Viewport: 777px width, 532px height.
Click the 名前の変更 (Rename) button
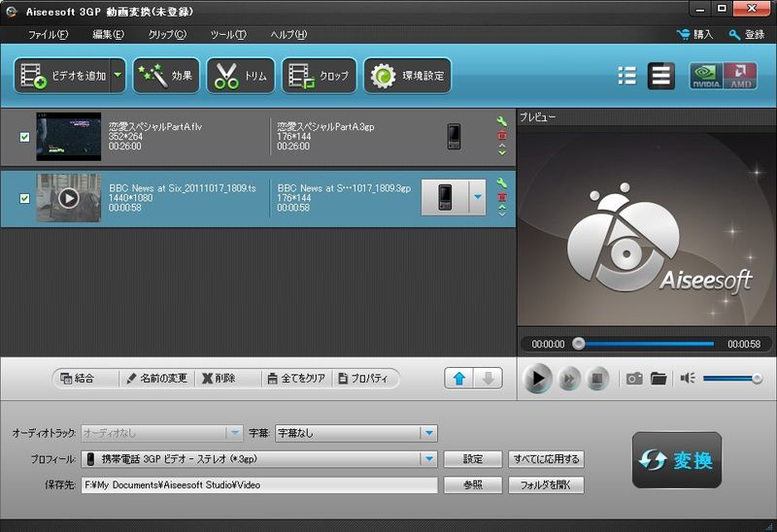[157, 379]
